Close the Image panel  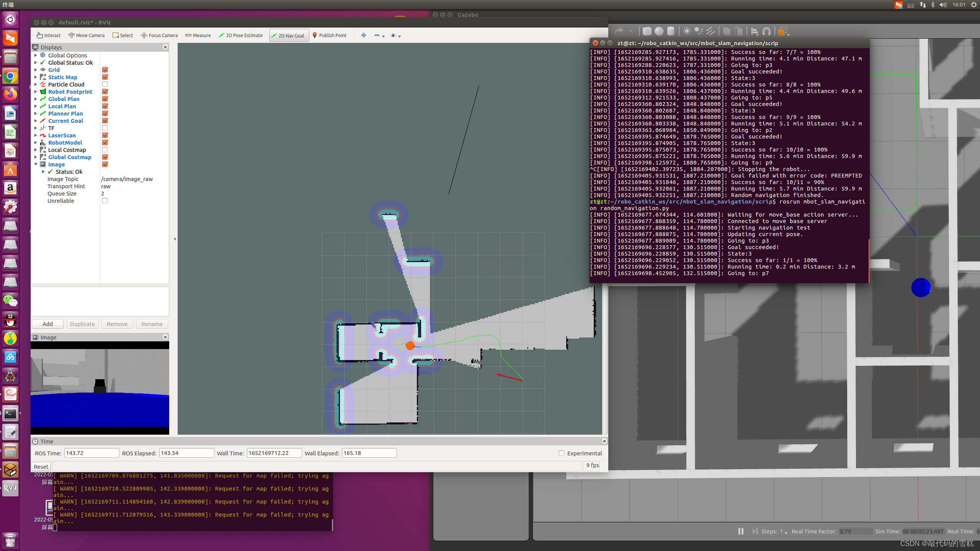coord(165,337)
